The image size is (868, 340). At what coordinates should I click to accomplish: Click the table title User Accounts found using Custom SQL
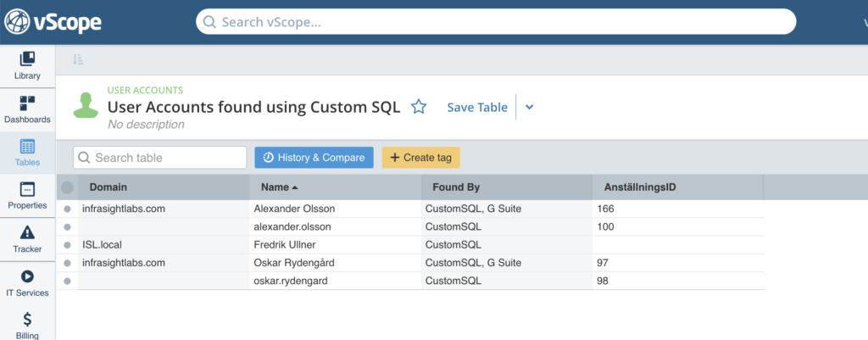253,107
